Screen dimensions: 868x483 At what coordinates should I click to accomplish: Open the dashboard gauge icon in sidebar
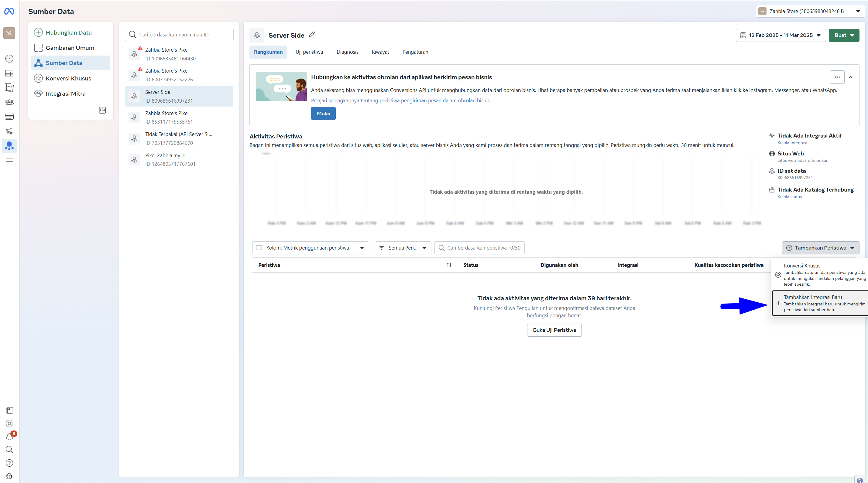pos(9,59)
